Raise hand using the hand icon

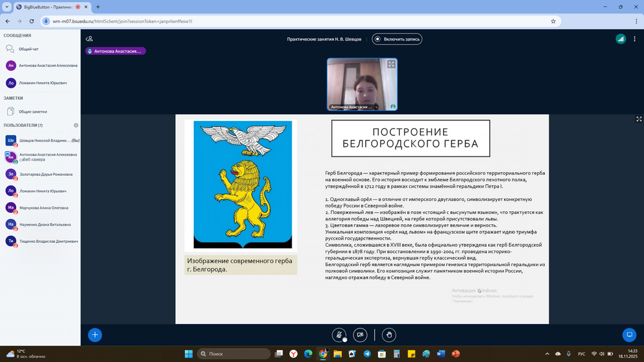[x=388, y=334]
